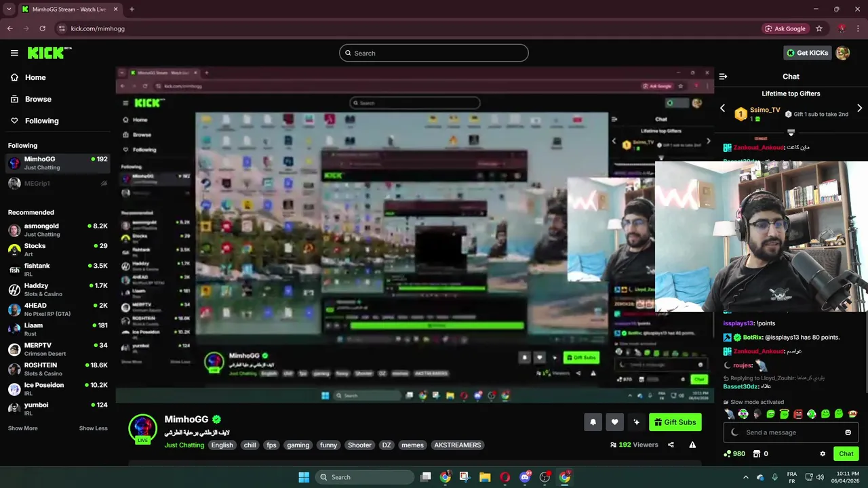This screenshot has height=488, width=868.
Task: Go back in the browser
Action: coord(9,28)
